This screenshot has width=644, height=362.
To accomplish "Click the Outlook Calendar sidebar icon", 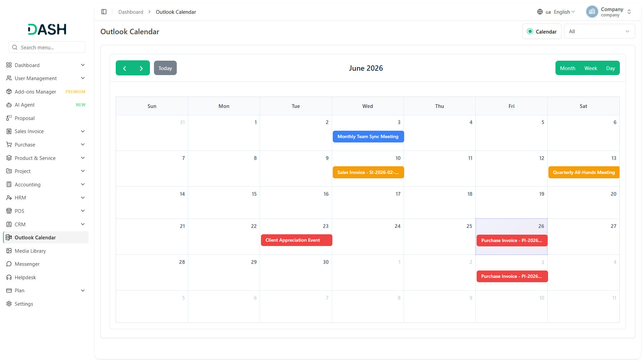I will (9, 237).
